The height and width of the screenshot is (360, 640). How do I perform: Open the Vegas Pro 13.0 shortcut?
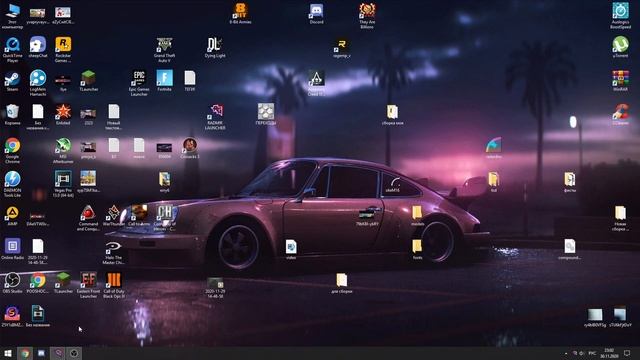tap(63, 184)
